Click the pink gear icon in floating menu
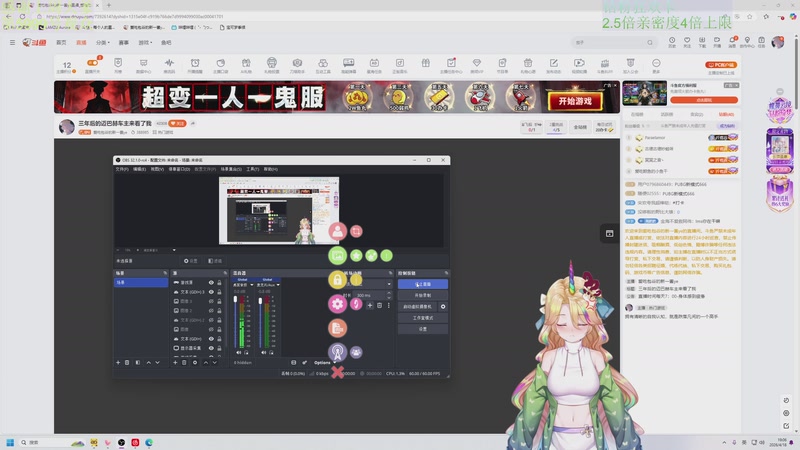The width and height of the screenshot is (800, 450). point(337,304)
